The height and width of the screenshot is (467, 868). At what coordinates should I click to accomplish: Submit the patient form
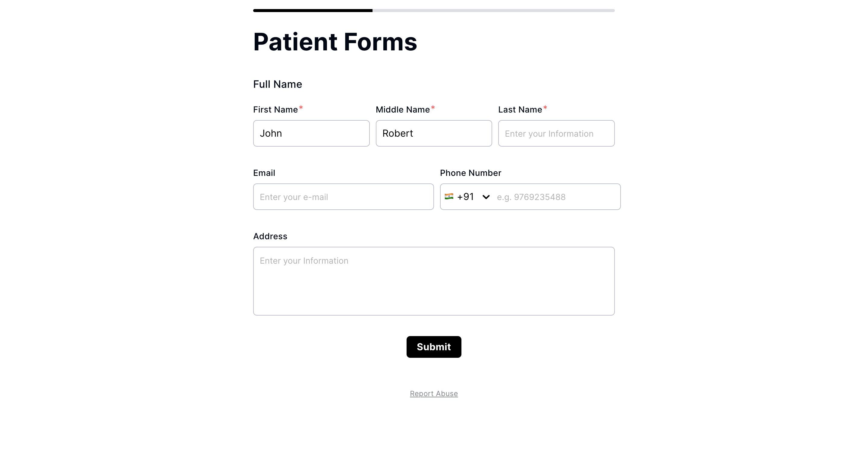pyautogui.click(x=434, y=347)
